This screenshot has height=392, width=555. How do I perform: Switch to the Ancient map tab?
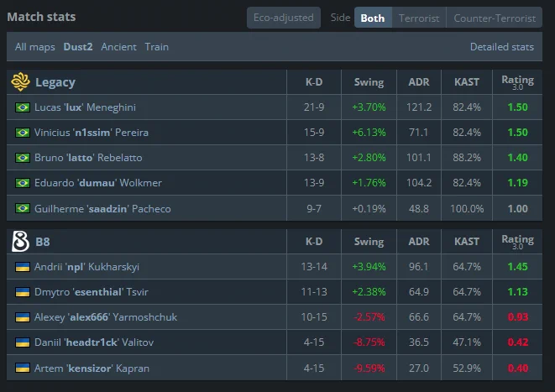click(118, 47)
